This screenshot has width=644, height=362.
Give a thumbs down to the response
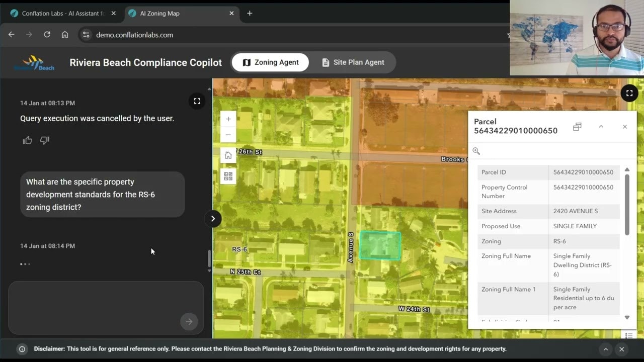point(45,140)
